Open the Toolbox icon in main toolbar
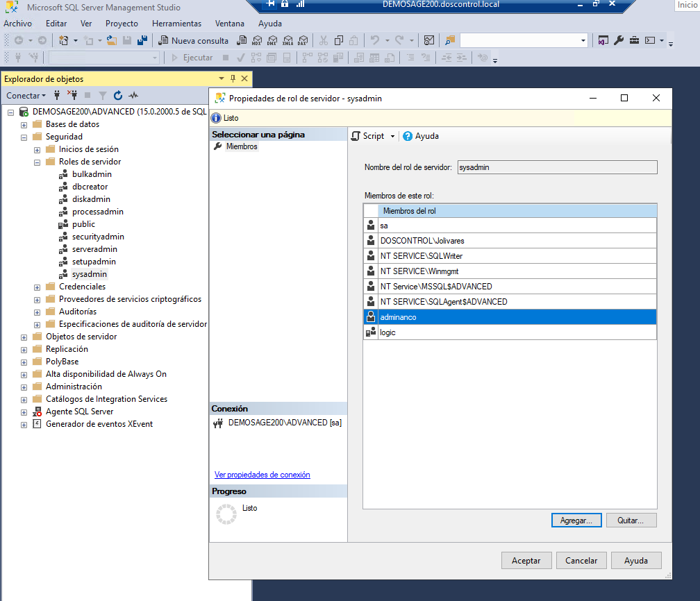Viewport: 700px width, 601px height. click(x=635, y=41)
